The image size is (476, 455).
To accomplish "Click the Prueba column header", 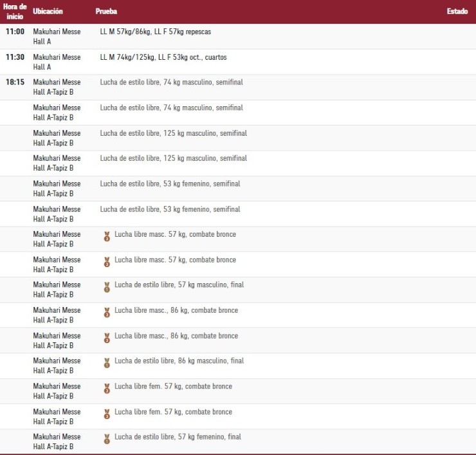I will coord(106,12).
